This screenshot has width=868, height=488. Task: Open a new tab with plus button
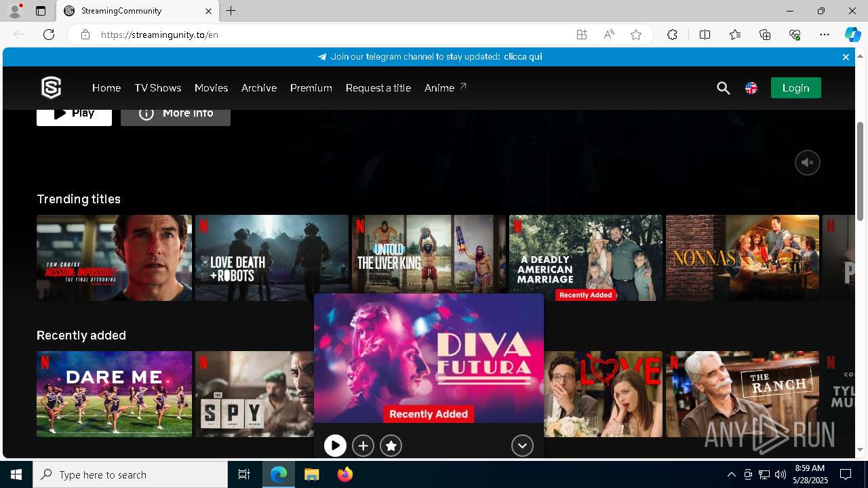click(231, 11)
